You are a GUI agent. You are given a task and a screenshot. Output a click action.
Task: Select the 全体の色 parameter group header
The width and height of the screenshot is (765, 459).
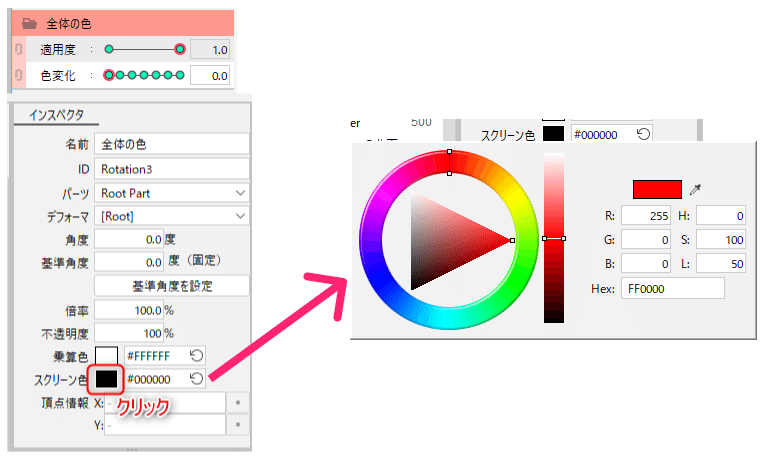(123, 23)
